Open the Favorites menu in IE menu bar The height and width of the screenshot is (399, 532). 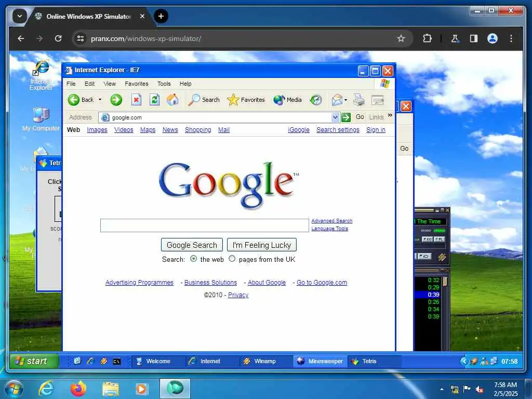137,84
